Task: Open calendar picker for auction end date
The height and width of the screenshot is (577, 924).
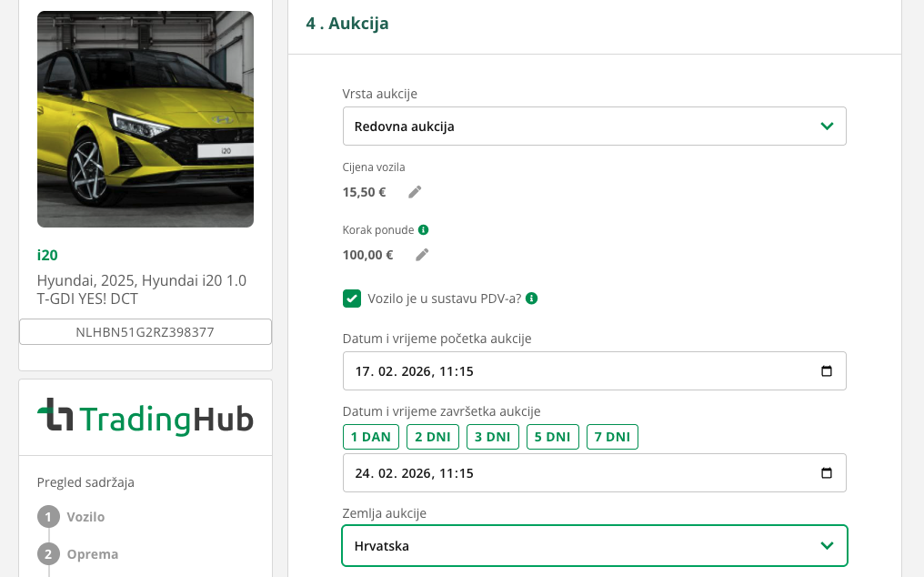Action: tap(826, 473)
